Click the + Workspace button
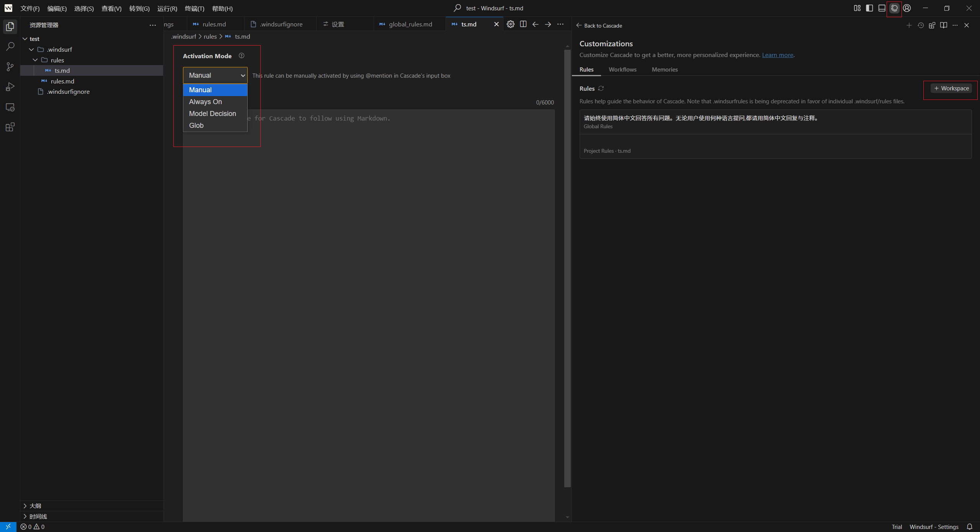The width and height of the screenshot is (980, 532). 951,88
